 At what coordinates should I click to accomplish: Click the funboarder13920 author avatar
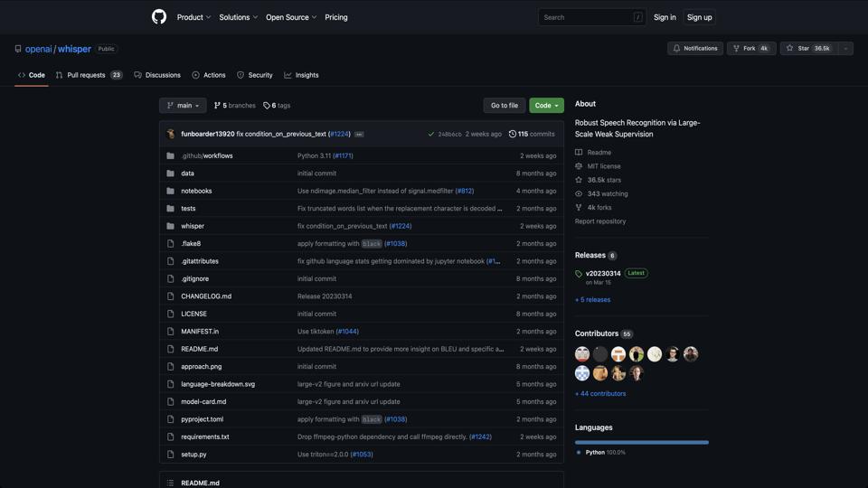point(171,134)
